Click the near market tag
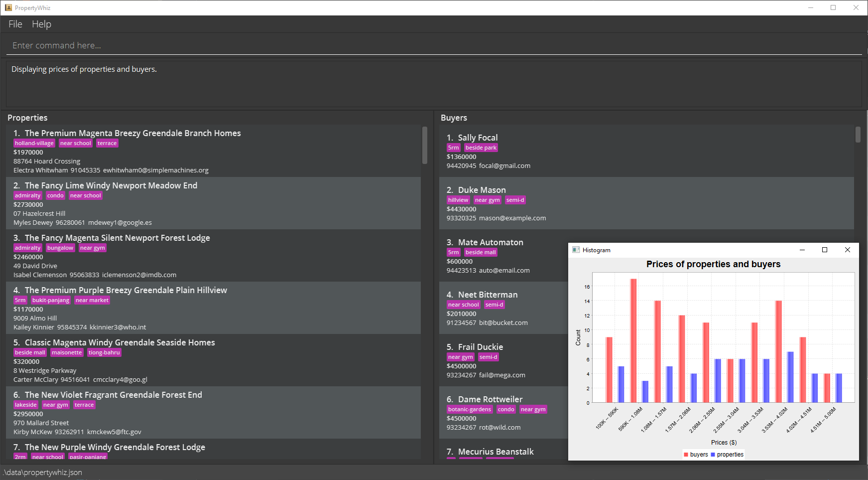868x480 pixels. [92, 300]
